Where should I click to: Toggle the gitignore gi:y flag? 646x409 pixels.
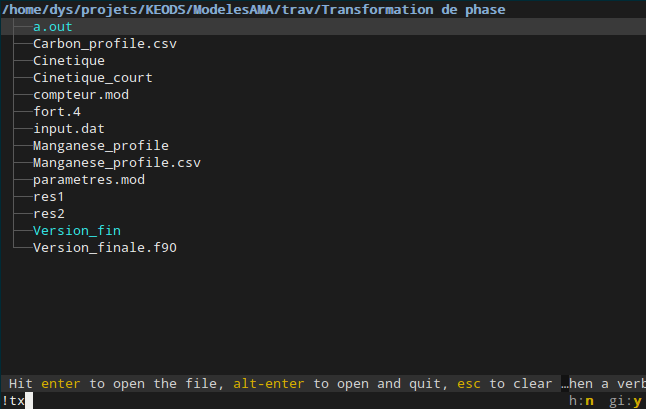[625, 400]
